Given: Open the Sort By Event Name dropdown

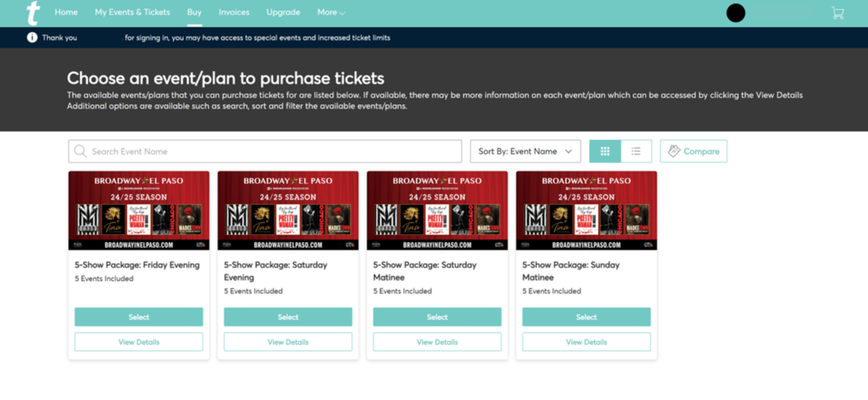Looking at the screenshot, I should click(525, 152).
